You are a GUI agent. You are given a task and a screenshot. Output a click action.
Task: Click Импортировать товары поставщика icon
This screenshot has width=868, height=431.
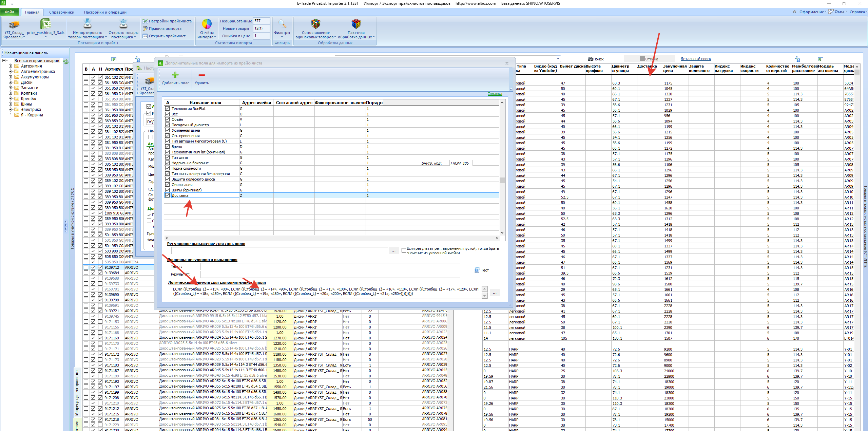(88, 24)
